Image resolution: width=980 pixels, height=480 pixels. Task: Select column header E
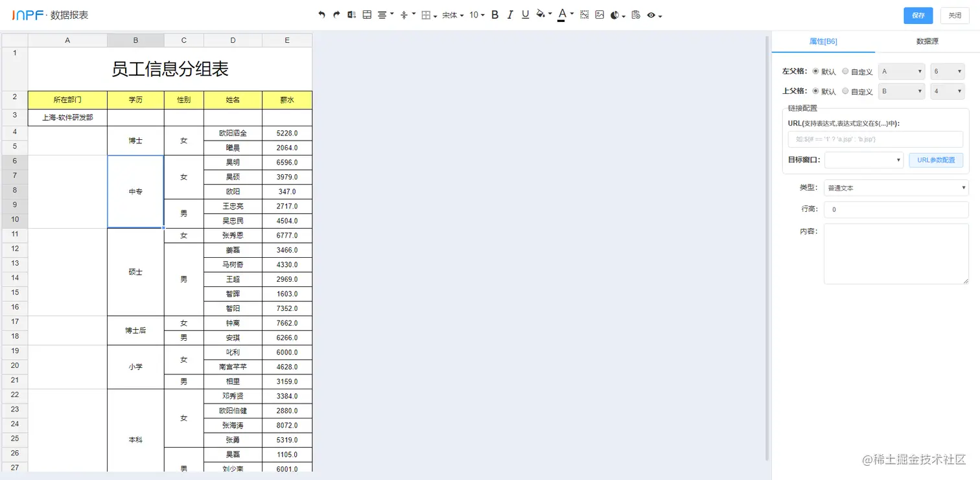tap(287, 40)
